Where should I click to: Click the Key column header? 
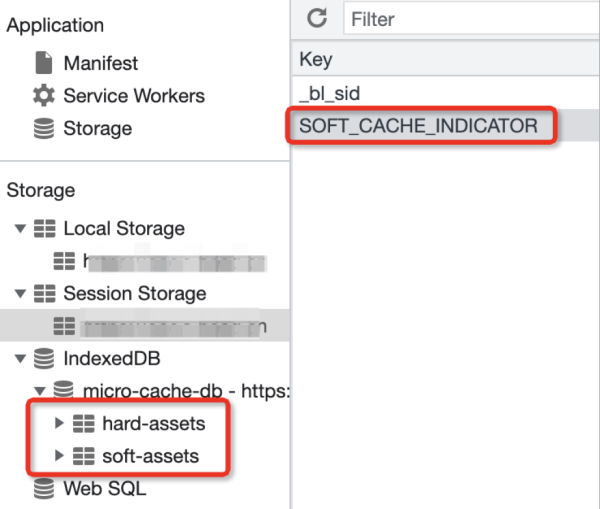pyautogui.click(x=316, y=60)
